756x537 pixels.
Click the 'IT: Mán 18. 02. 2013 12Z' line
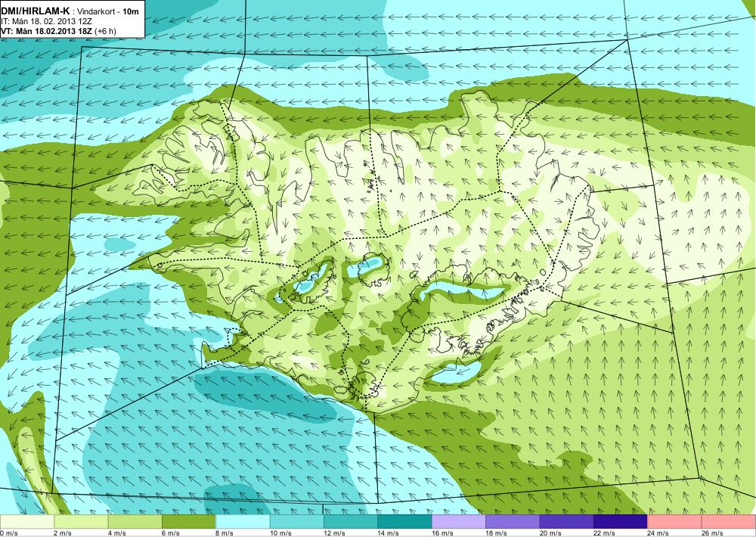pos(46,21)
